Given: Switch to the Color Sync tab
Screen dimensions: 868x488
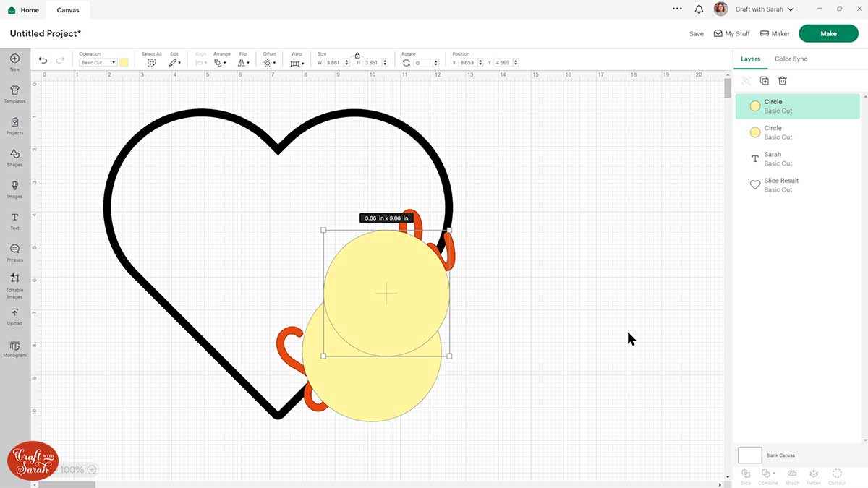Looking at the screenshot, I should click(791, 59).
